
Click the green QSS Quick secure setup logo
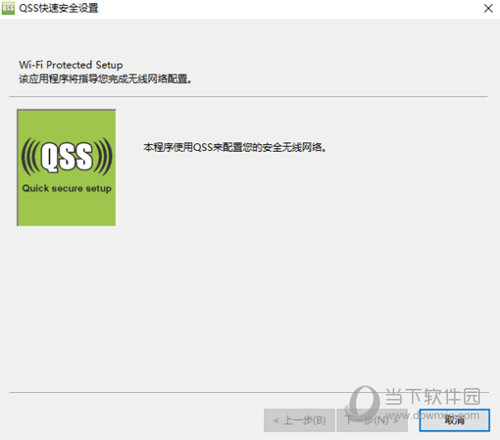pos(66,168)
